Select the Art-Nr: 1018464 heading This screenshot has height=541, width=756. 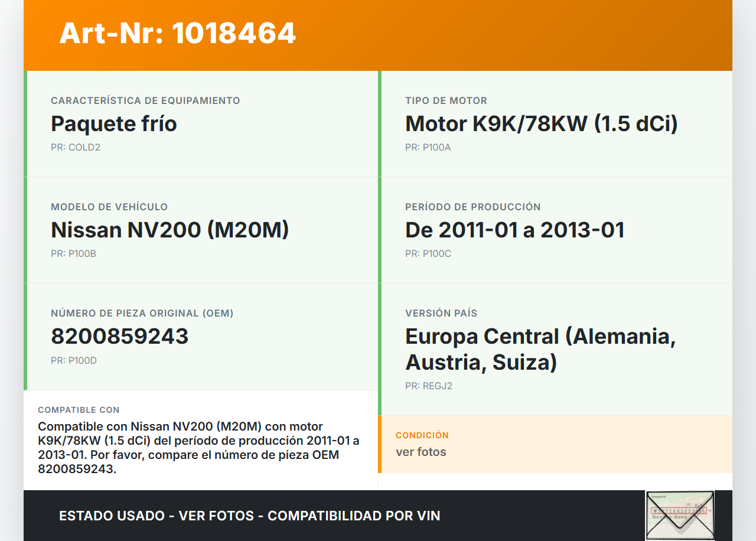177,33
